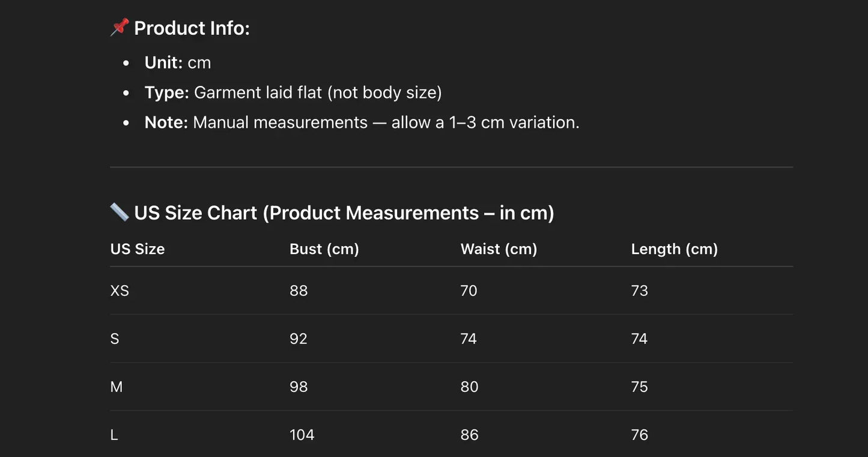Select the S size row label
Viewport: 868px width, 457px height.
(115, 339)
